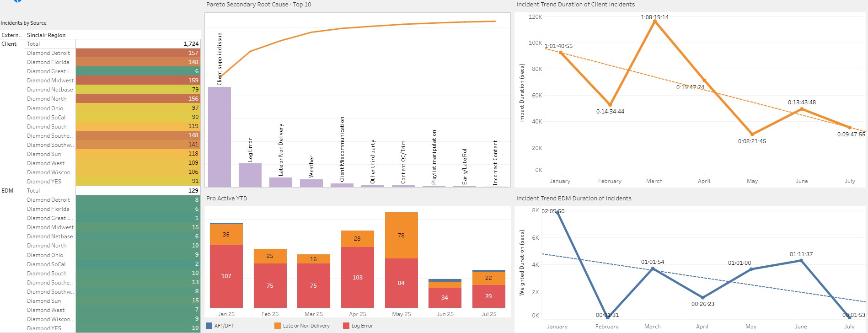Click Apr 25 red segment labeled 103
868x333 pixels.
[x=357, y=278]
